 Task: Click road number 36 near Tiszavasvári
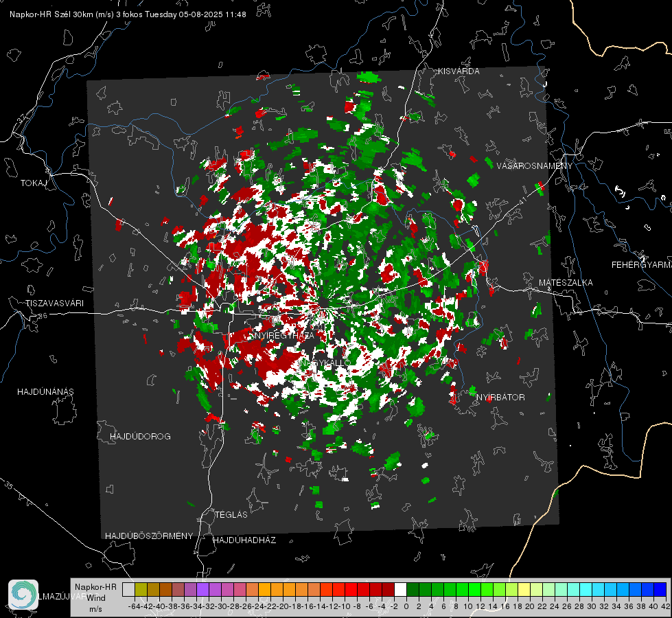pyautogui.click(x=43, y=316)
